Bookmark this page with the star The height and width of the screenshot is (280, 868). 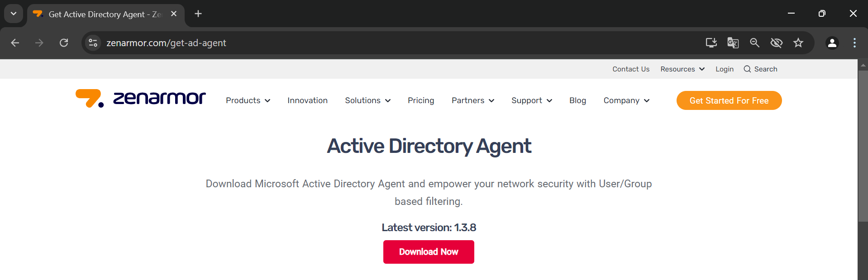click(x=798, y=43)
